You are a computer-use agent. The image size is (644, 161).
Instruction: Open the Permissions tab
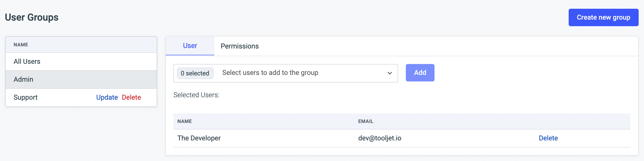pos(239,46)
